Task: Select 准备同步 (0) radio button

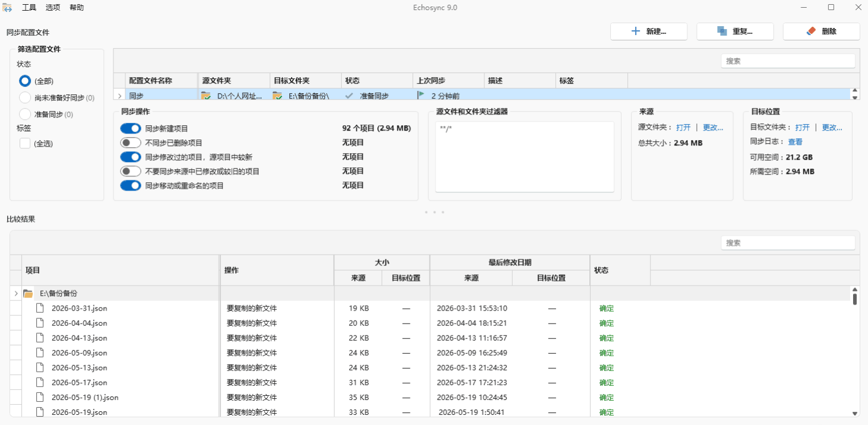Action: tap(25, 114)
